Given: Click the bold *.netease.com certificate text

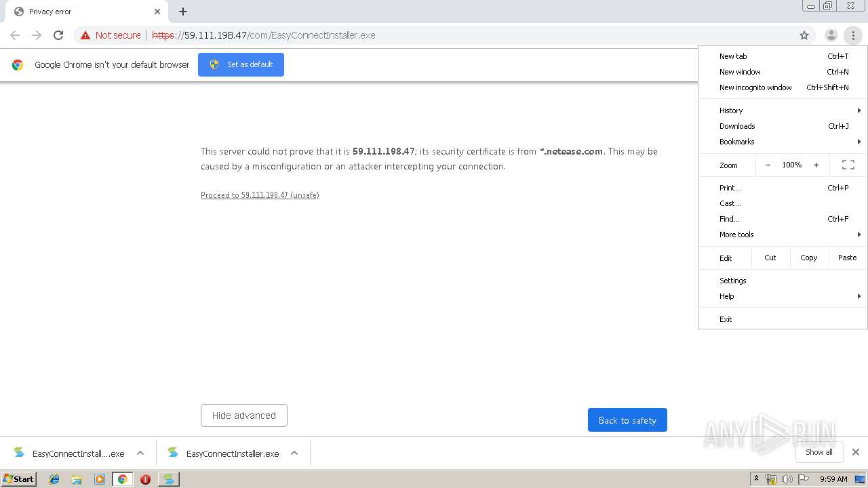Looking at the screenshot, I should [x=571, y=151].
